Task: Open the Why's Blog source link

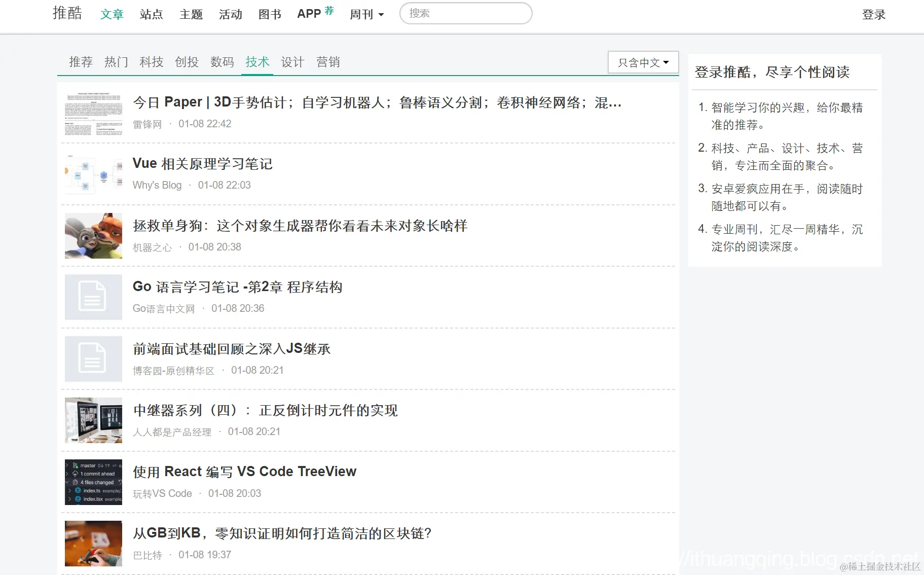Action: point(157,185)
